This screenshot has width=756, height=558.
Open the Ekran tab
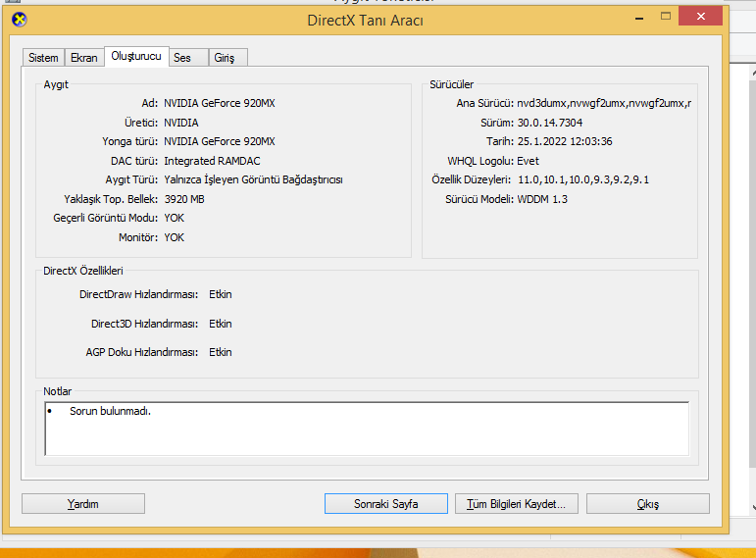click(84, 58)
